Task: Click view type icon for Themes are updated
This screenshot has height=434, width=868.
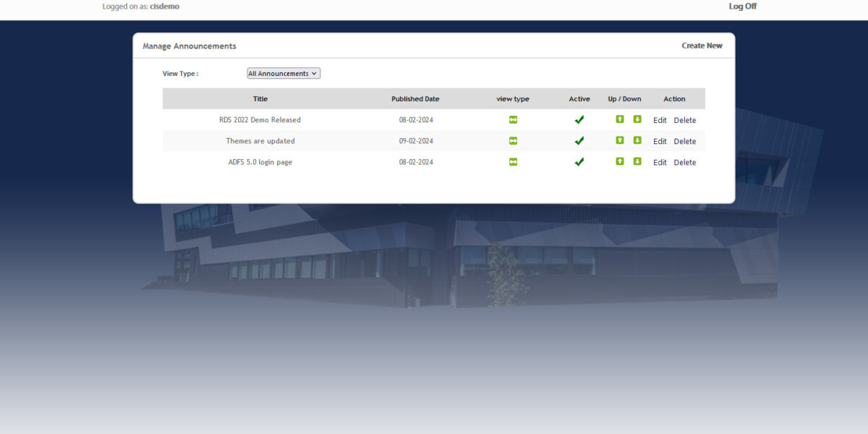Action: point(513,141)
